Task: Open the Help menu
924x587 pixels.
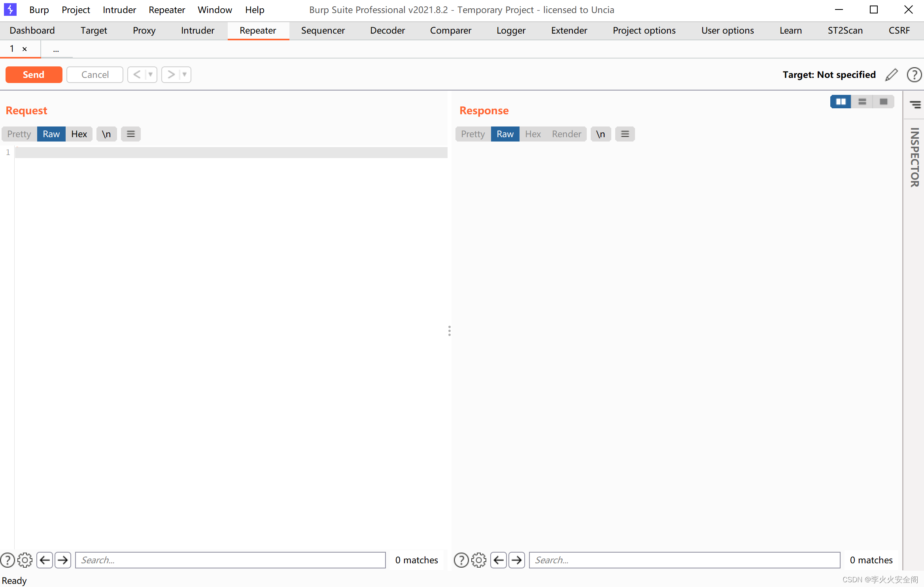Action: coord(255,10)
